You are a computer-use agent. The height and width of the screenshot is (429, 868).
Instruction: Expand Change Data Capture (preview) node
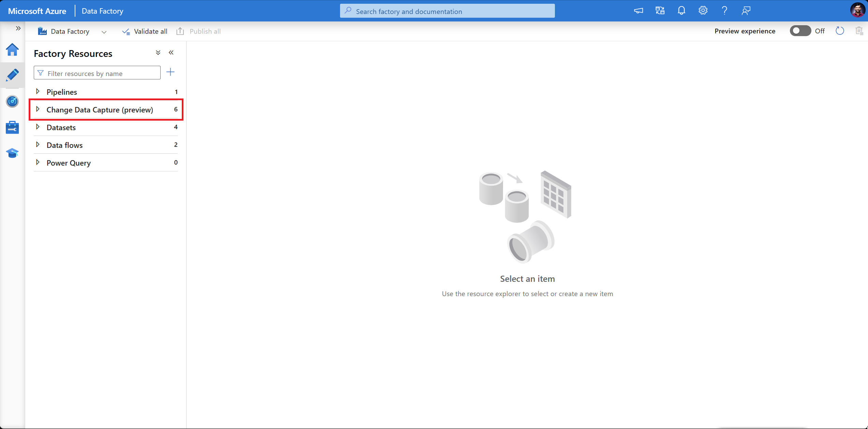click(x=38, y=109)
